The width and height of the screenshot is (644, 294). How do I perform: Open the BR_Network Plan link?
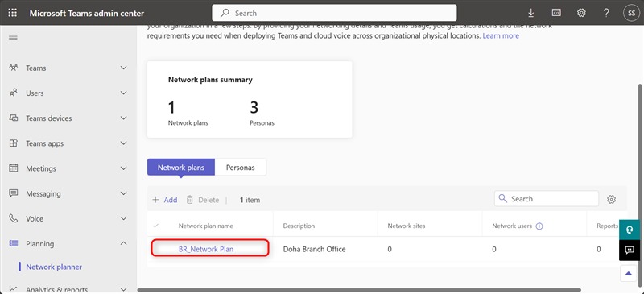pos(206,249)
